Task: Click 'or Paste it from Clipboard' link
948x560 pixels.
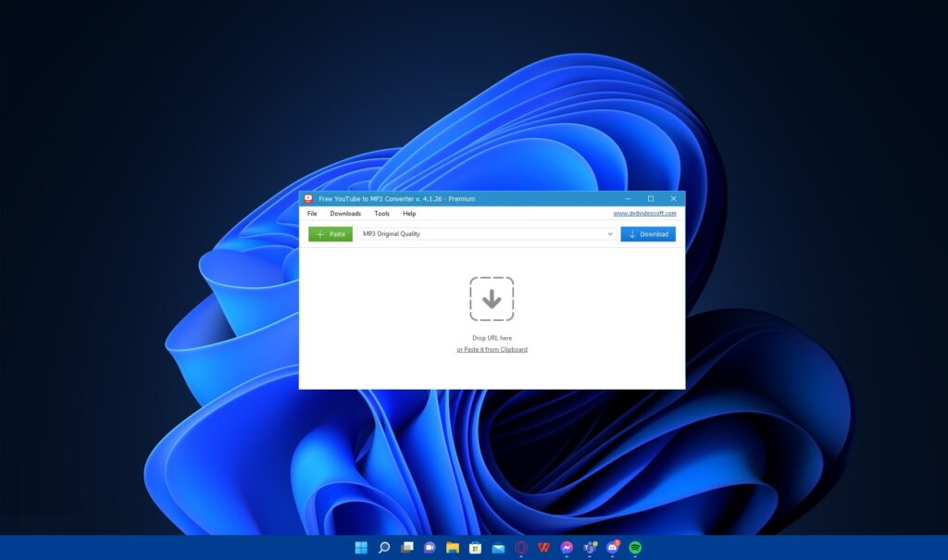Action: pos(493,350)
